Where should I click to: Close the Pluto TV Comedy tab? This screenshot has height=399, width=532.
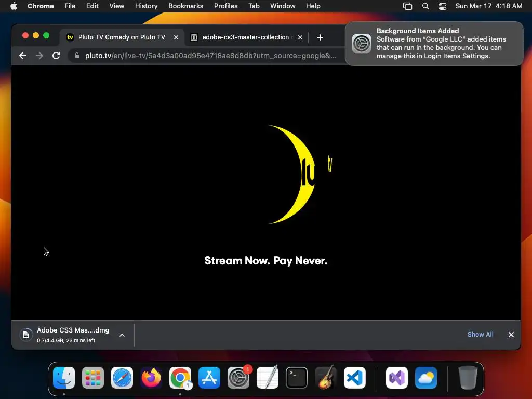(176, 37)
